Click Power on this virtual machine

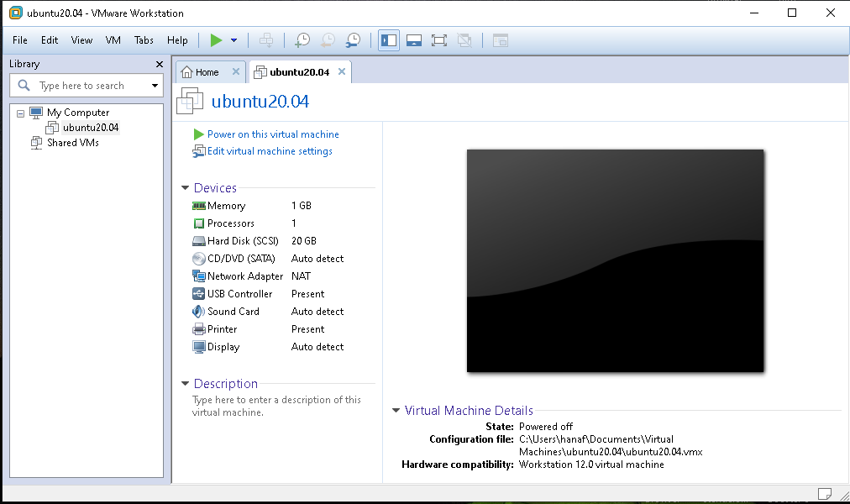click(x=273, y=134)
